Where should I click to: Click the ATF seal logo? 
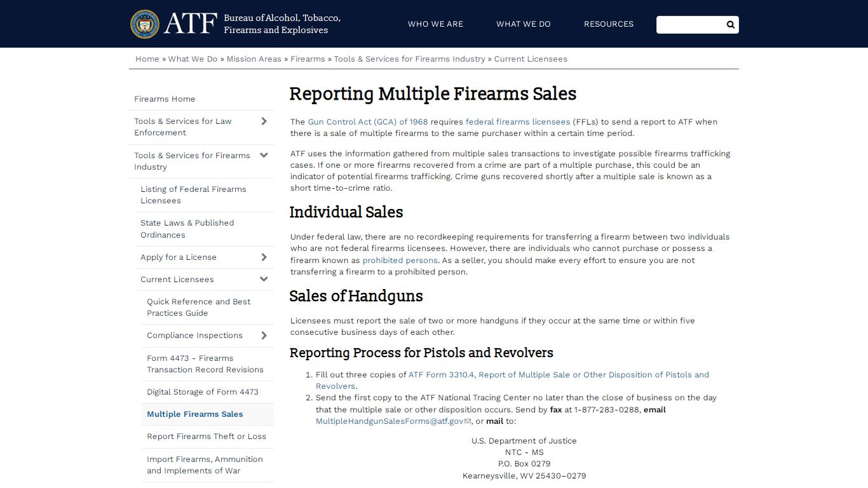click(145, 24)
